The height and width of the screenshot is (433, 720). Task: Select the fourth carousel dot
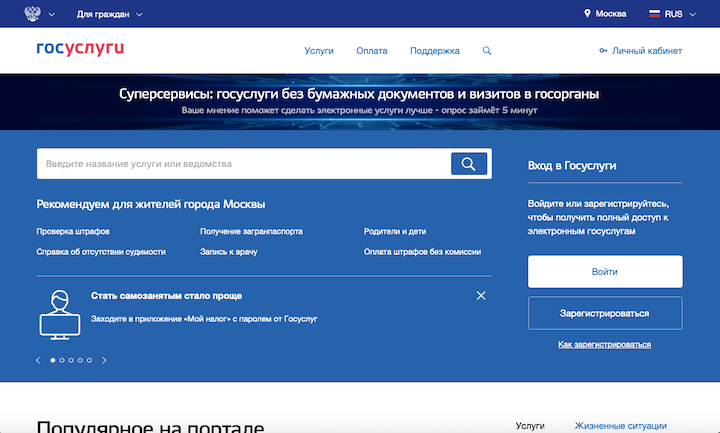tap(80, 360)
